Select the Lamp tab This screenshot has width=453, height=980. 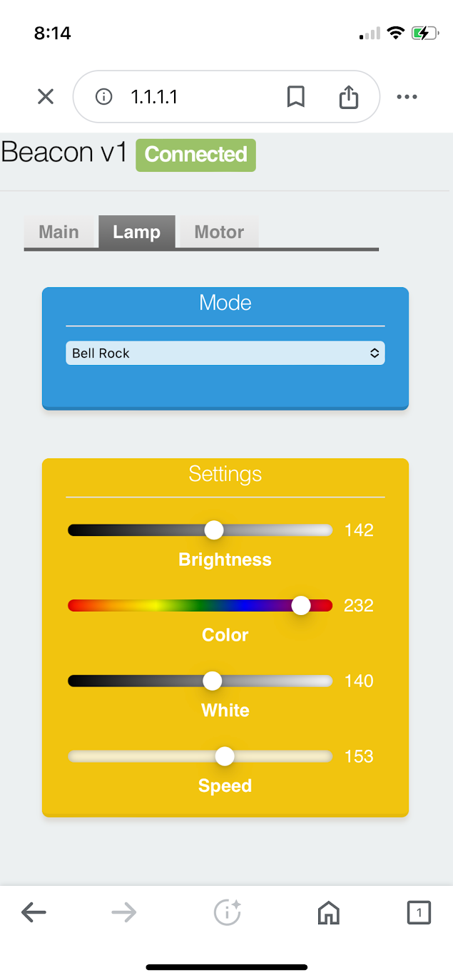click(136, 232)
